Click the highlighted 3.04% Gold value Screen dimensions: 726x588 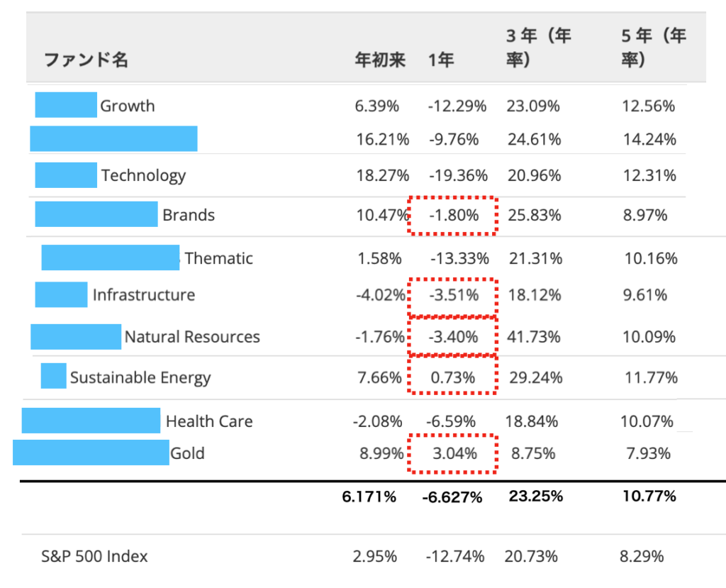(453, 453)
